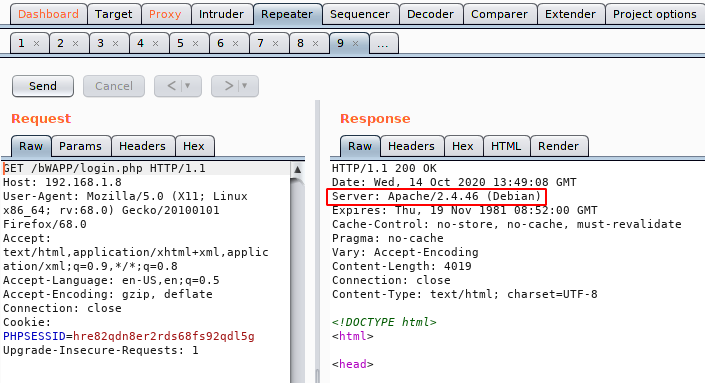
Task: Switch to the Response Headers tab
Action: pyautogui.click(x=411, y=146)
